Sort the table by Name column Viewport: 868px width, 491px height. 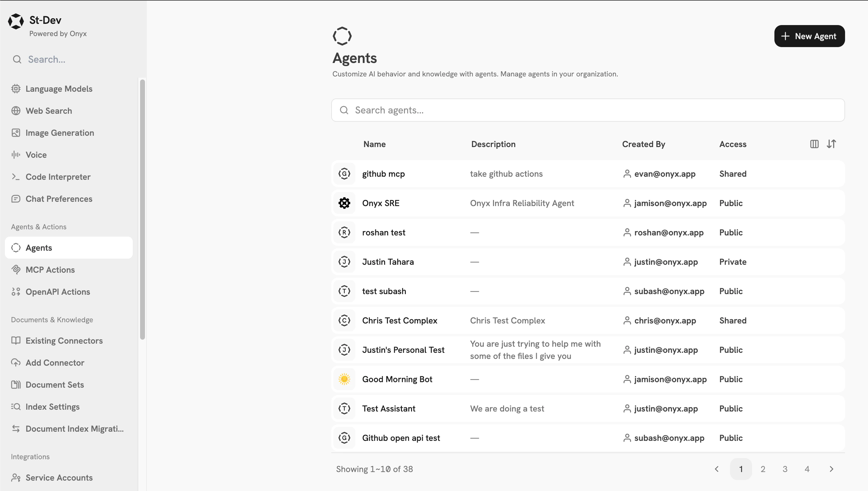(374, 144)
